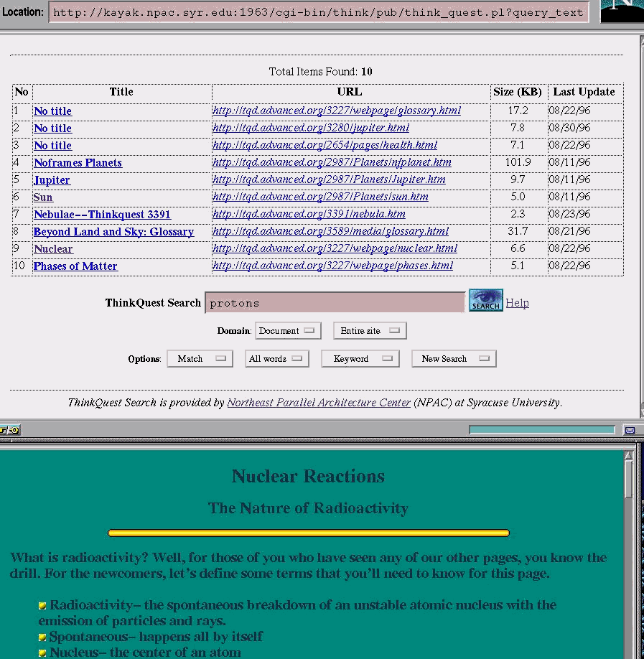Screen dimensions: 644x659
Task: Click the status bar progress indicator
Action: coord(542,429)
